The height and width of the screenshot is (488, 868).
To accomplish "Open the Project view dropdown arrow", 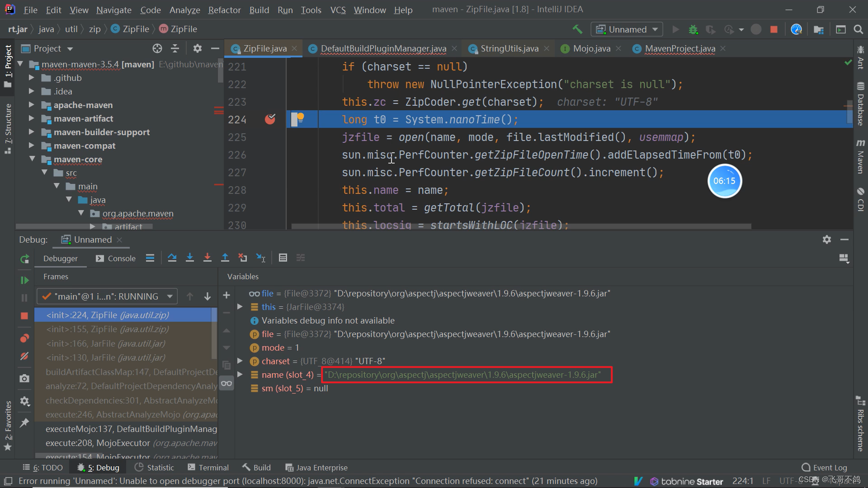I will [70, 49].
